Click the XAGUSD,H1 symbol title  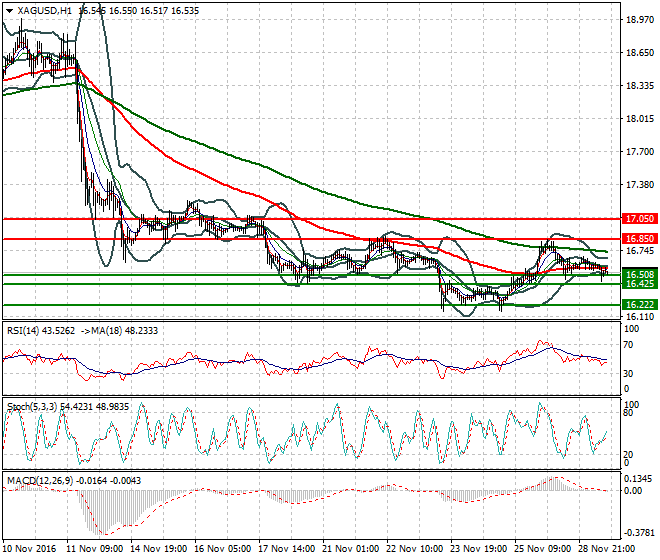(45, 11)
